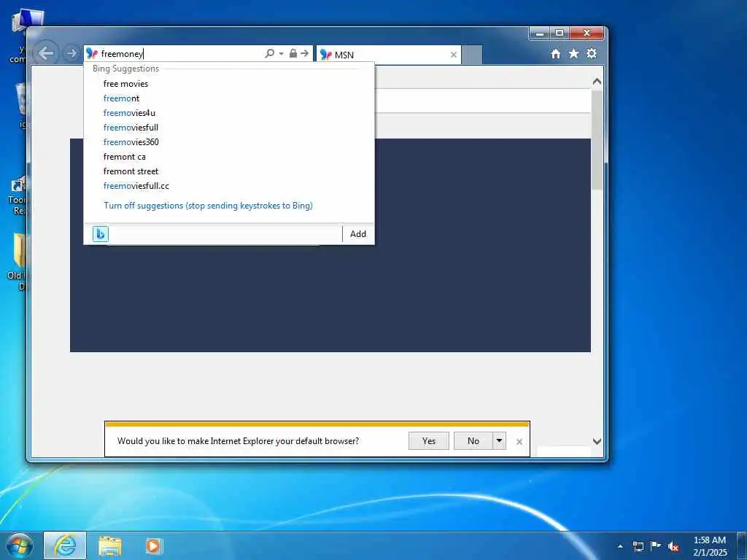Viewport: 747px width, 560px height.
Task: Pick the 'fremont ca' suggestion
Action: [x=125, y=157]
